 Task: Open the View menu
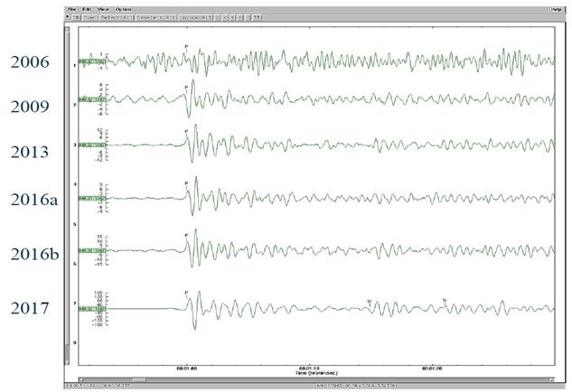tap(102, 9)
